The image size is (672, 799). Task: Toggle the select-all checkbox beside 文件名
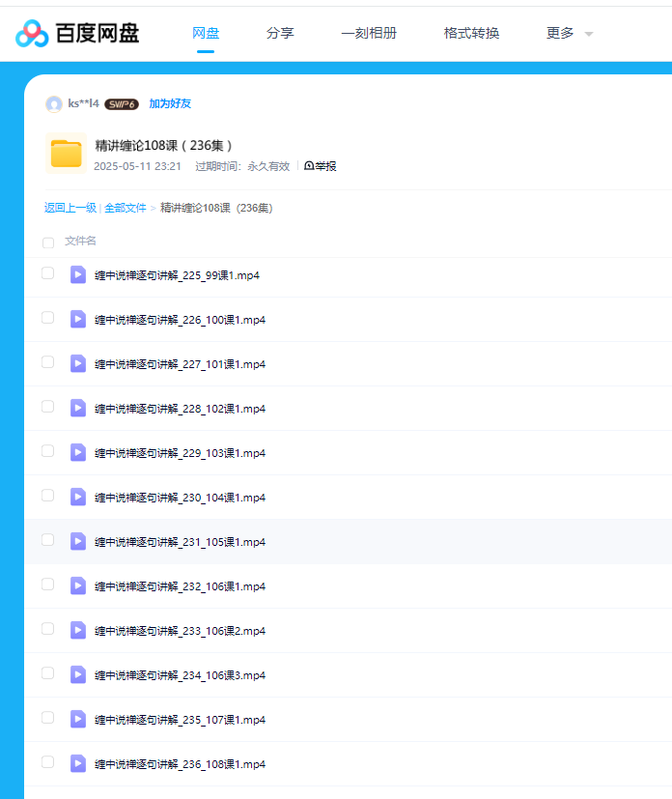pyautogui.click(x=48, y=243)
